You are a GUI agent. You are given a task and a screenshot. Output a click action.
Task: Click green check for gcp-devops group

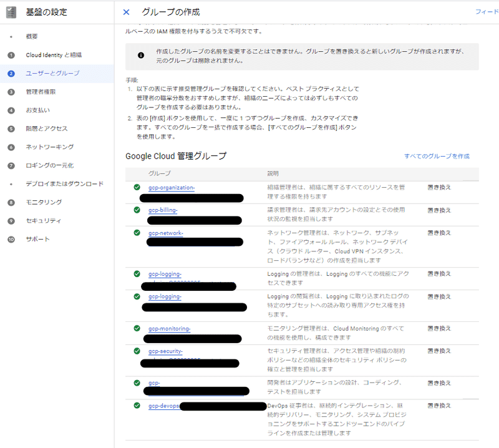point(137,406)
